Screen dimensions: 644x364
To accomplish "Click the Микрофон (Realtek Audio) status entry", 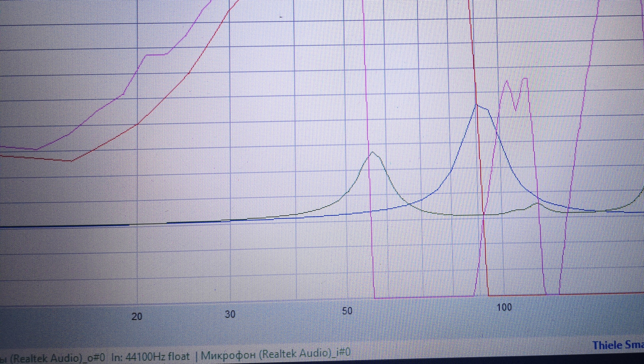I will tap(276, 354).
